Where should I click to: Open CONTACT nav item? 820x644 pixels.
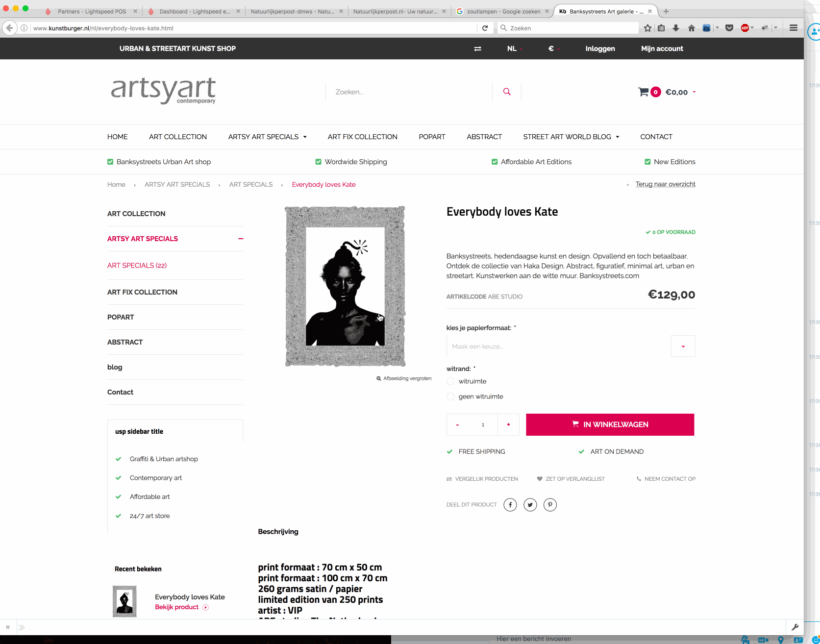click(656, 137)
